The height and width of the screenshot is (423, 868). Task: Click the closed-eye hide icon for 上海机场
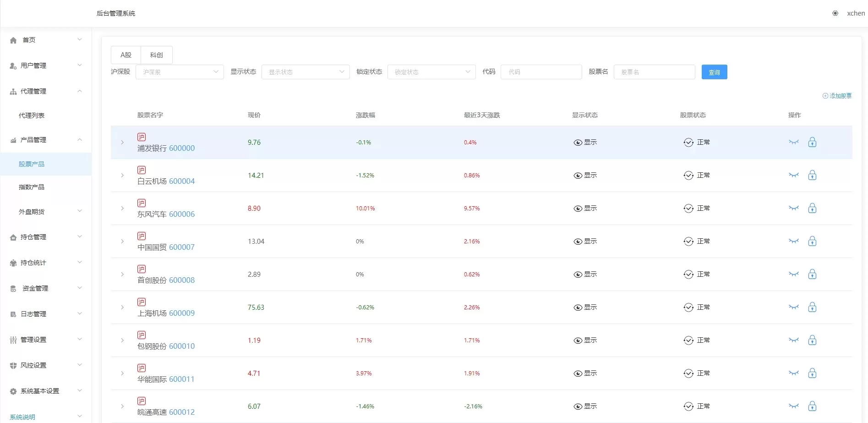(x=794, y=307)
